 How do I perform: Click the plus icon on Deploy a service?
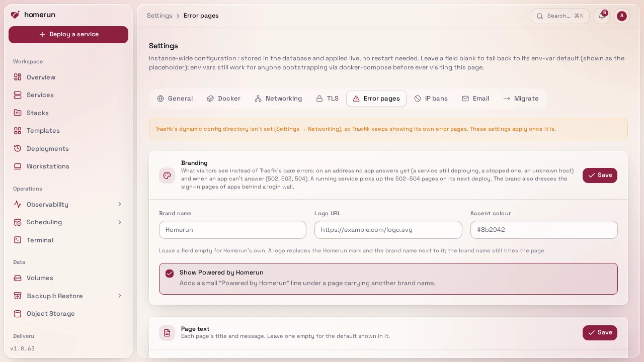(x=42, y=35)
